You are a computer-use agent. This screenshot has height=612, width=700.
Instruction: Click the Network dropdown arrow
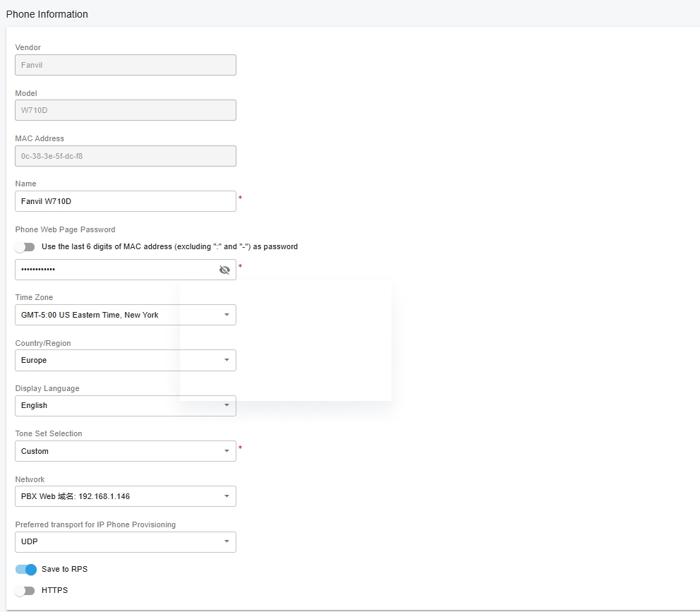(227, 496)
